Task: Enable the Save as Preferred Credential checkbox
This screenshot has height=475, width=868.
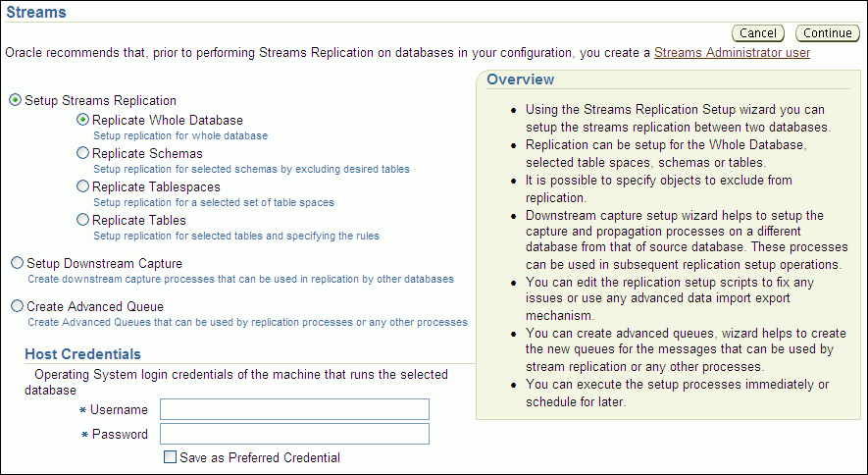Action: coord(171,457)
